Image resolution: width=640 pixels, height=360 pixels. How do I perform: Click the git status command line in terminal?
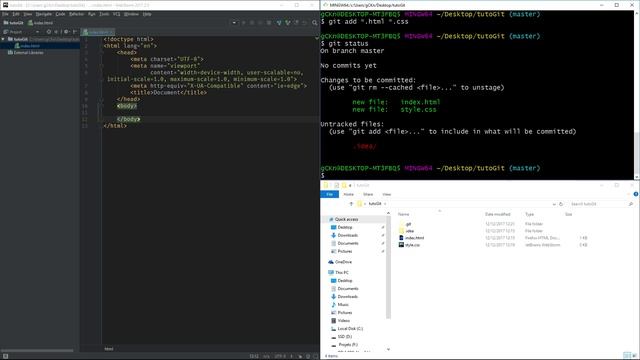click(x=344, y=44)
